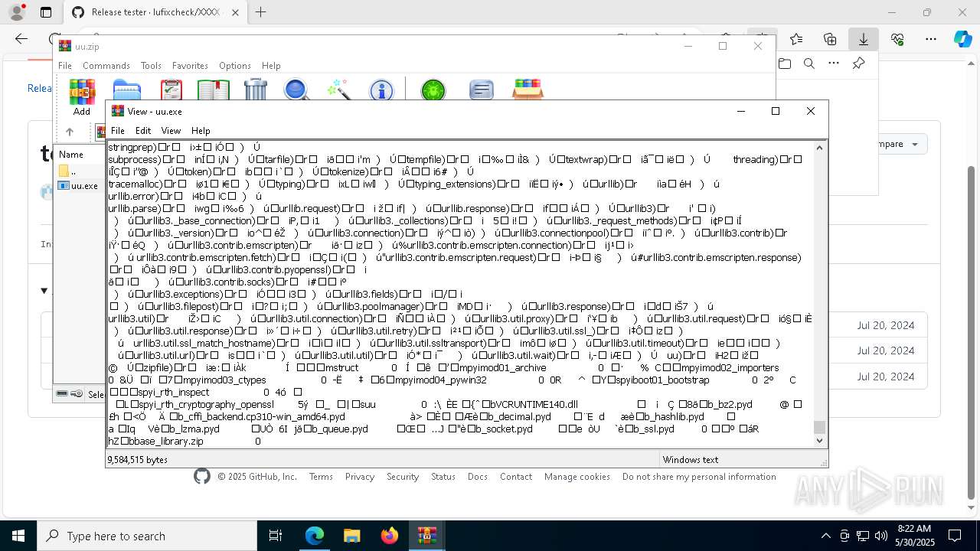
Task: Click the volume icon in system tray
Action: (880, 536)
